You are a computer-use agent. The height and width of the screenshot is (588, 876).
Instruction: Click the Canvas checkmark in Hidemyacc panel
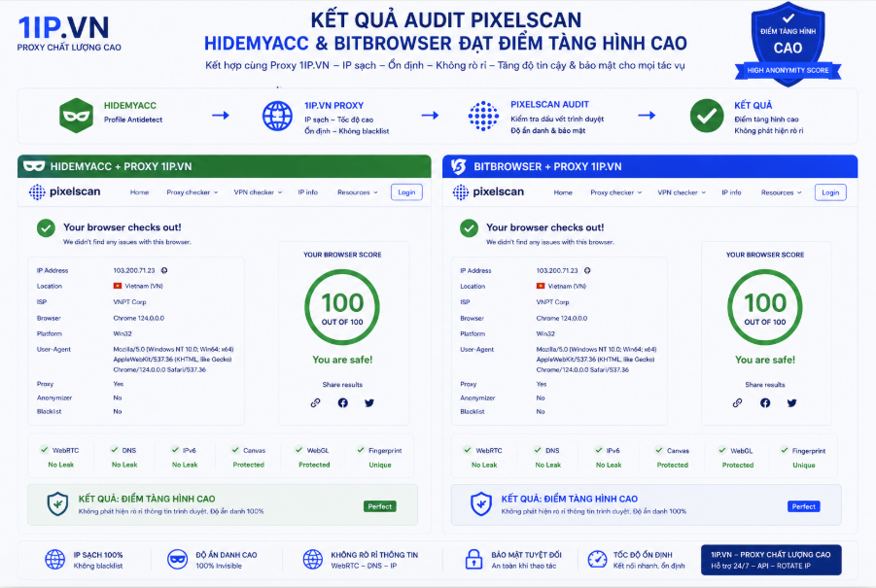coord(235,450)
